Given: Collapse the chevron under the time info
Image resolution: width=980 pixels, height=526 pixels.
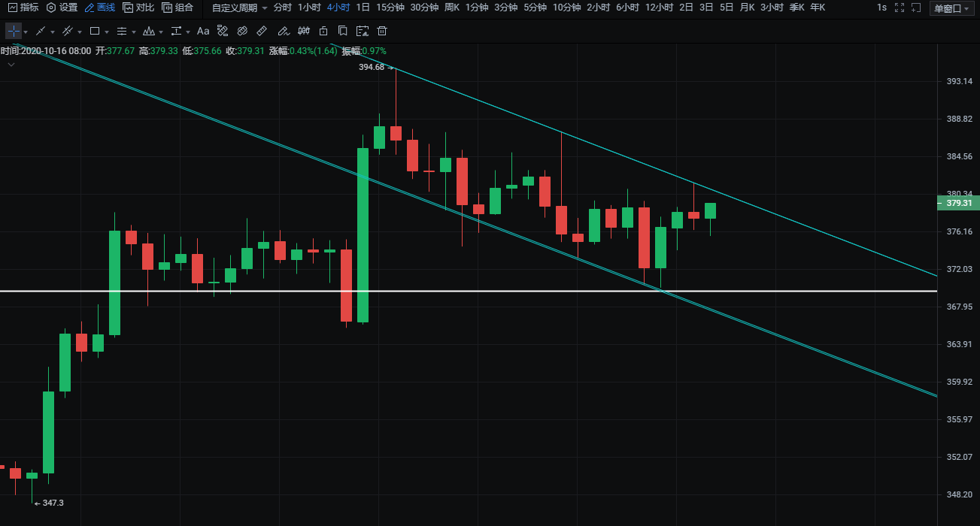Looking at the screenshot, I should pos(11,65).
